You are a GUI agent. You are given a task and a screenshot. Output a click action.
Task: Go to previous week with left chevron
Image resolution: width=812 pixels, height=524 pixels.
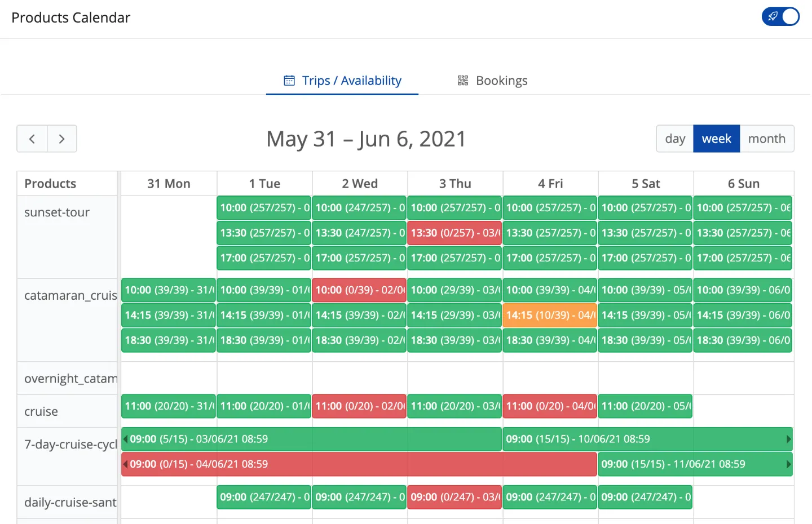[32, 139]
